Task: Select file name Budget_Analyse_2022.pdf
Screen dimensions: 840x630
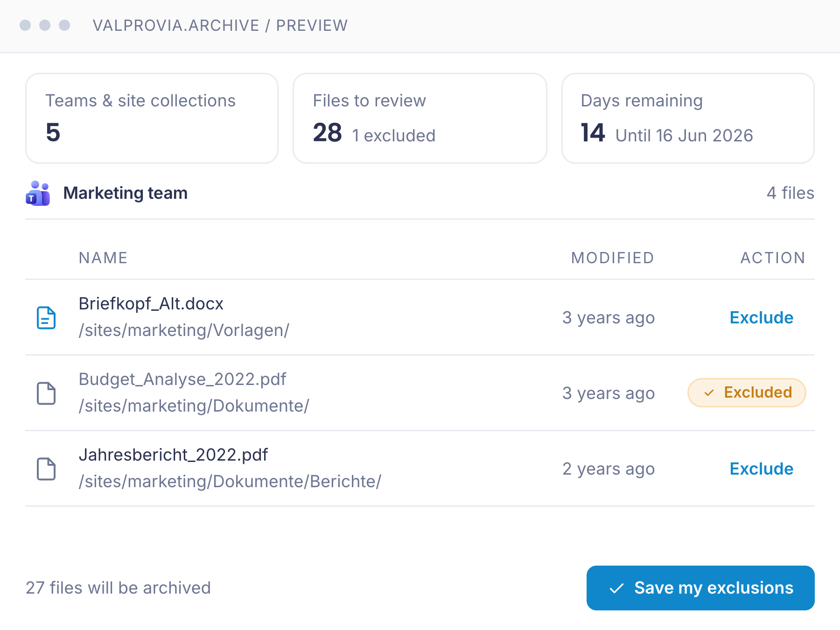Action: tap(182, 379)
